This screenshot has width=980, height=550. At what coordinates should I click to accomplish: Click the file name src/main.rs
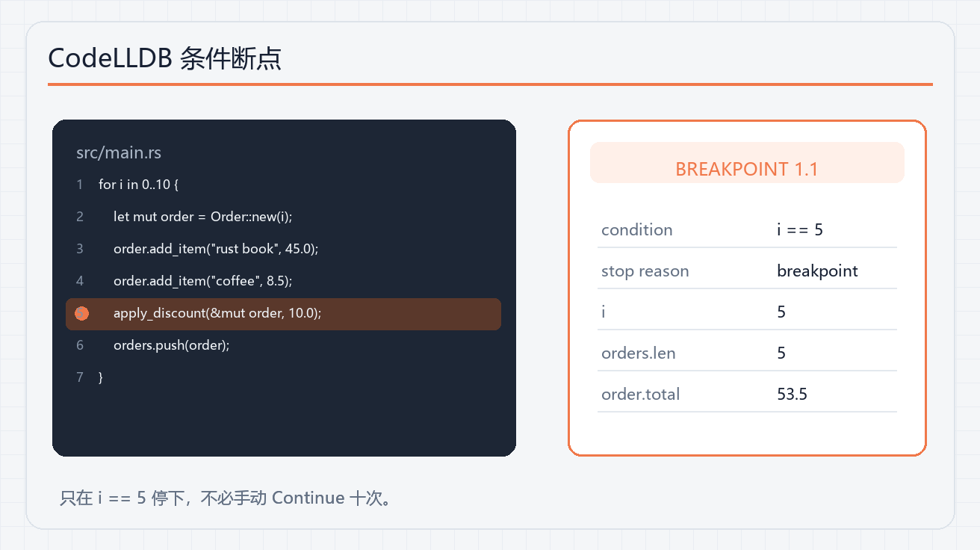[x=119, y=152]
